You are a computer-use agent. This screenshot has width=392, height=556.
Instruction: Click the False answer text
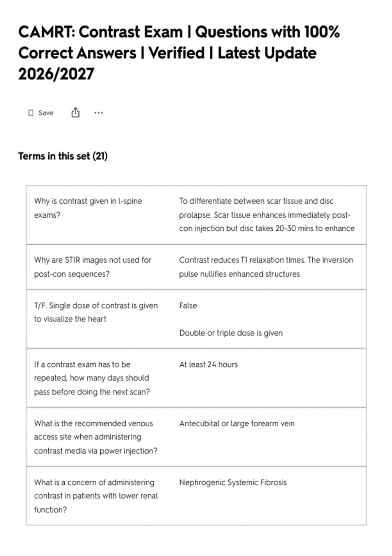[188, 305]
